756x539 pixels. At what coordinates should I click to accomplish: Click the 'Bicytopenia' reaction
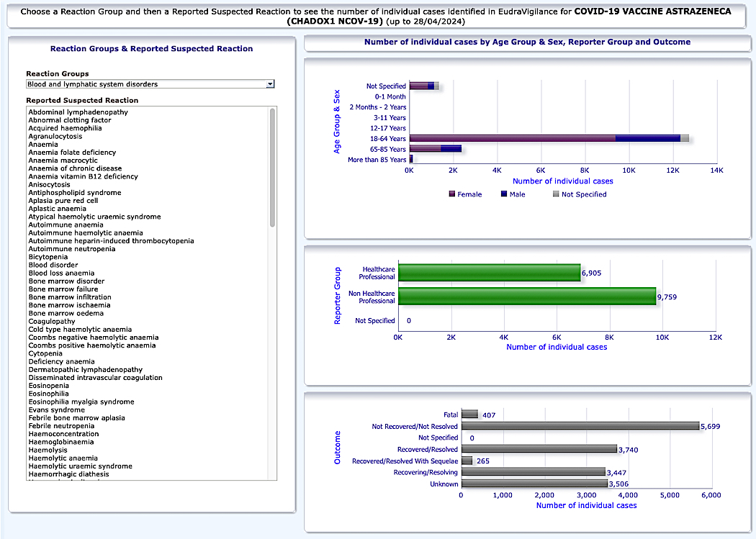(48, 257)
